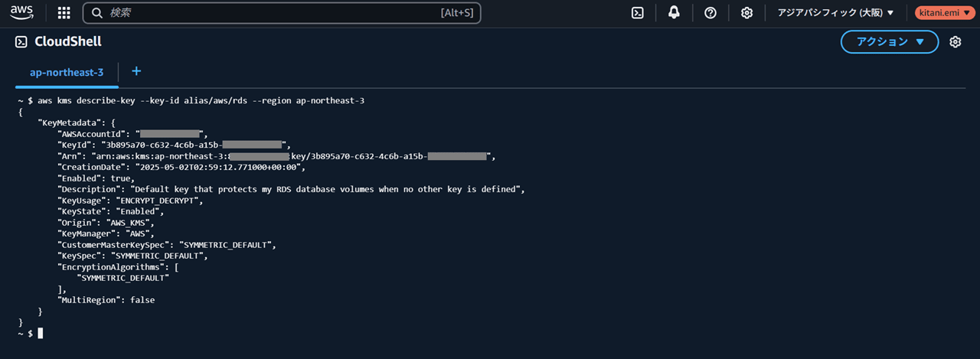The image size is (980, 359).
Task: Click the "KeyManager": "AWS" line
Action: tap(106, 233)
